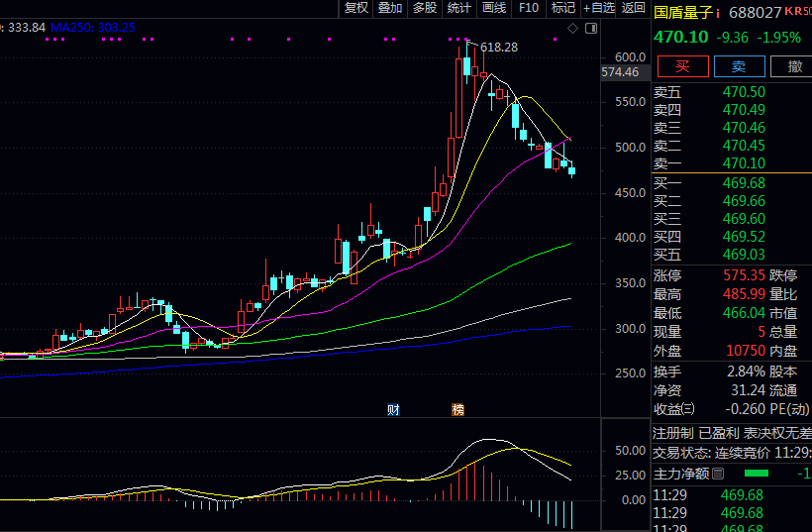Image resolution: width=812 pixels, height=532 pixels.
Task: Click the 618.28 peak price flag
Action: (498, 48)
